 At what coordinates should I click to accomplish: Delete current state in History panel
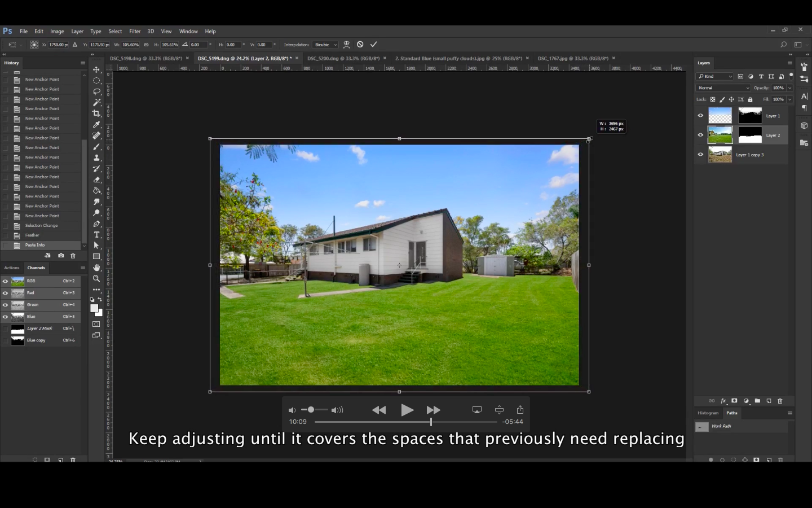[x=73, y=256]
